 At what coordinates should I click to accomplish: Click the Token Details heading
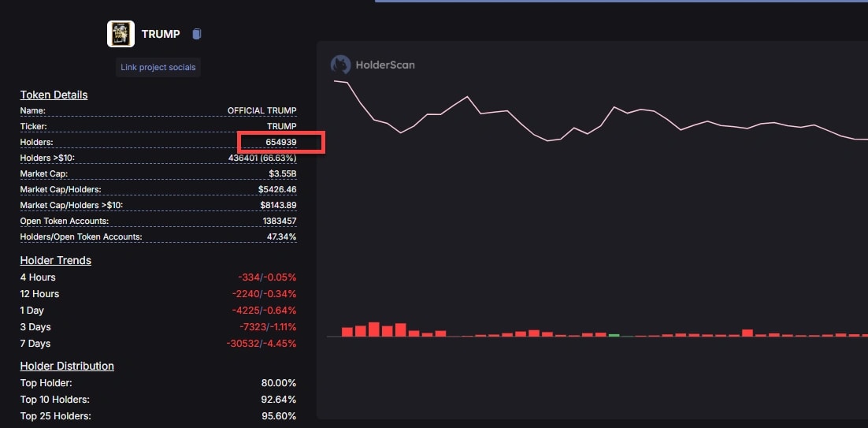click(x=54, y=95)
